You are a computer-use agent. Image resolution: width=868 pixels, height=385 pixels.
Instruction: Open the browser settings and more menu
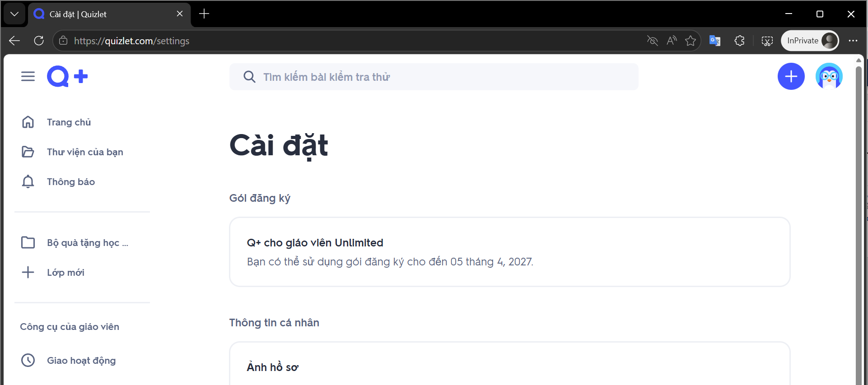(x=853, y=41)
